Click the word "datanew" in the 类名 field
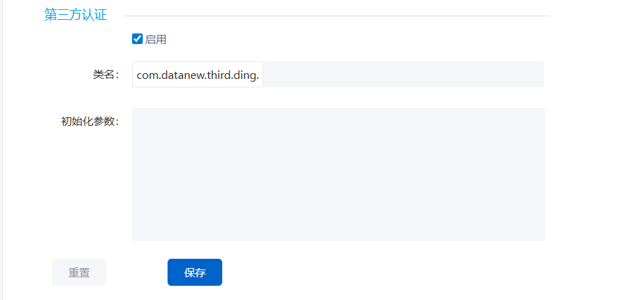The image size is (644, 300). tap(181, 75)
